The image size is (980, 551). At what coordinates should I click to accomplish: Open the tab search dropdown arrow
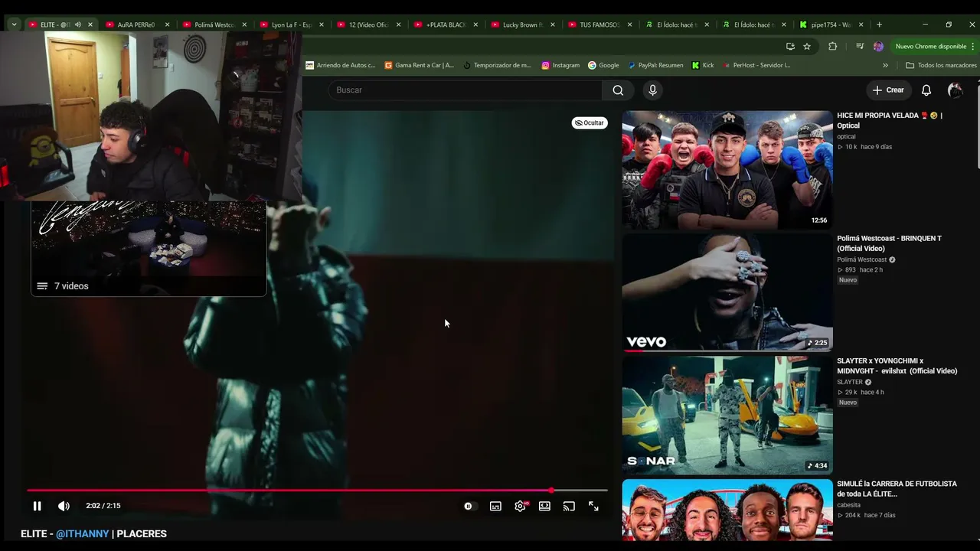14,24
